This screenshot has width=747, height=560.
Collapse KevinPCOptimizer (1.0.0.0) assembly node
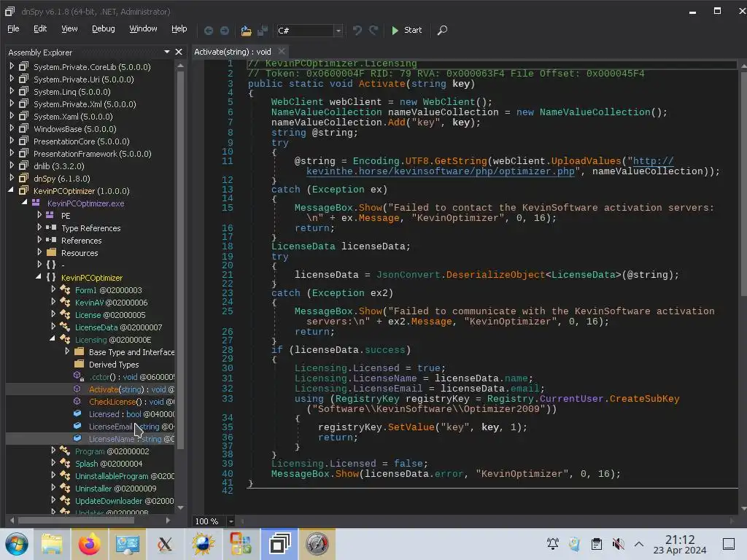pyautogui.click(x=11, y=190)
